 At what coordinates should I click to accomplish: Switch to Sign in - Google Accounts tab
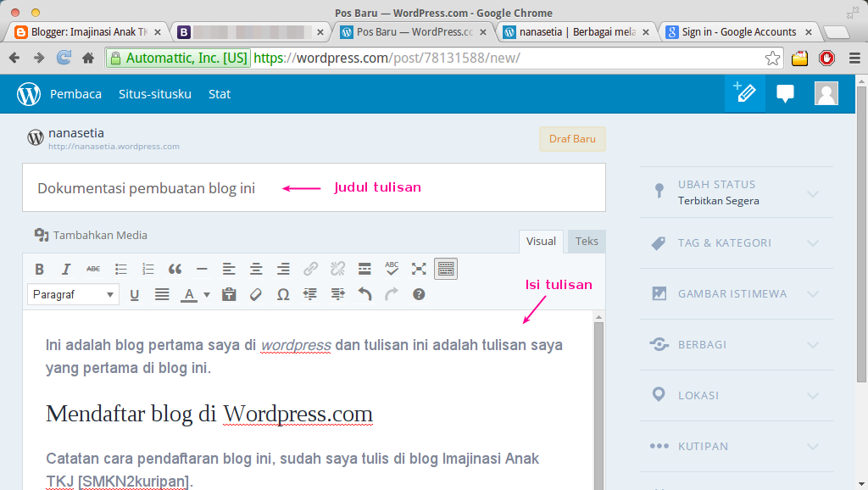pos(738,32)
